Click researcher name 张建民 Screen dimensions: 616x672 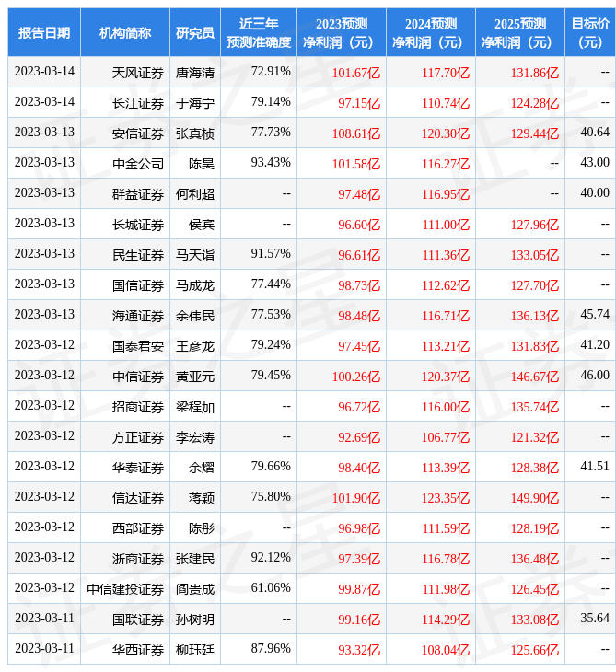pyautogui.click(x=195, y=559)
